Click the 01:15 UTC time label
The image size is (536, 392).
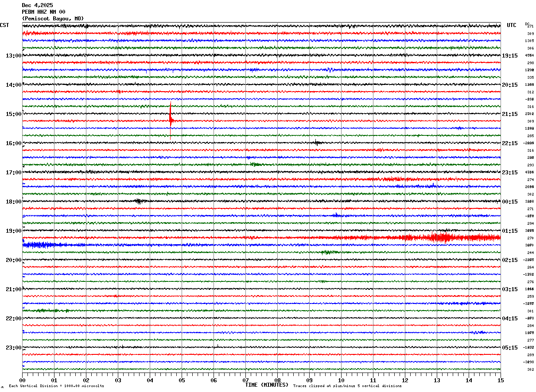tap(509, 231)
